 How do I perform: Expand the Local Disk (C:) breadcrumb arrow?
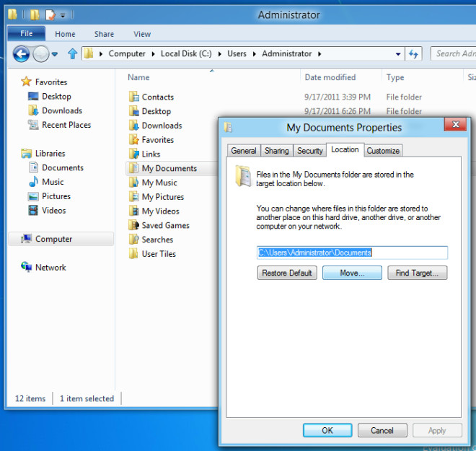click(x=220, y=54)
